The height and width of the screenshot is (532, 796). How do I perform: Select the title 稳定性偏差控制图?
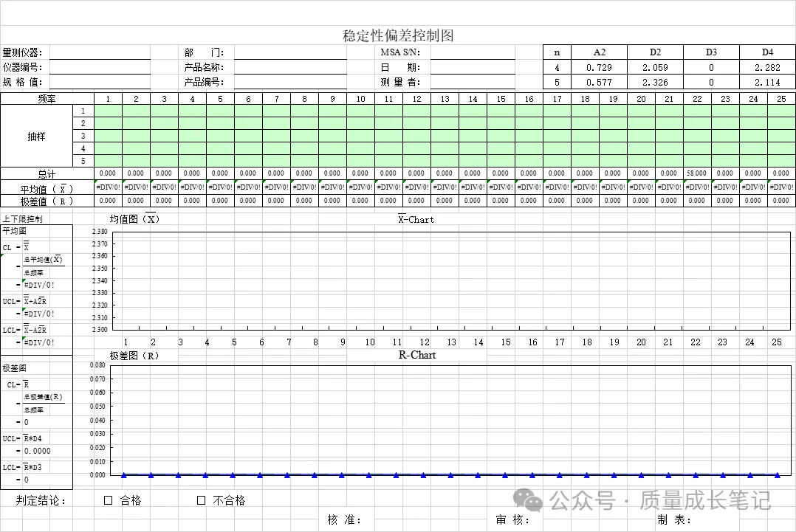click(x=398, y=35)
